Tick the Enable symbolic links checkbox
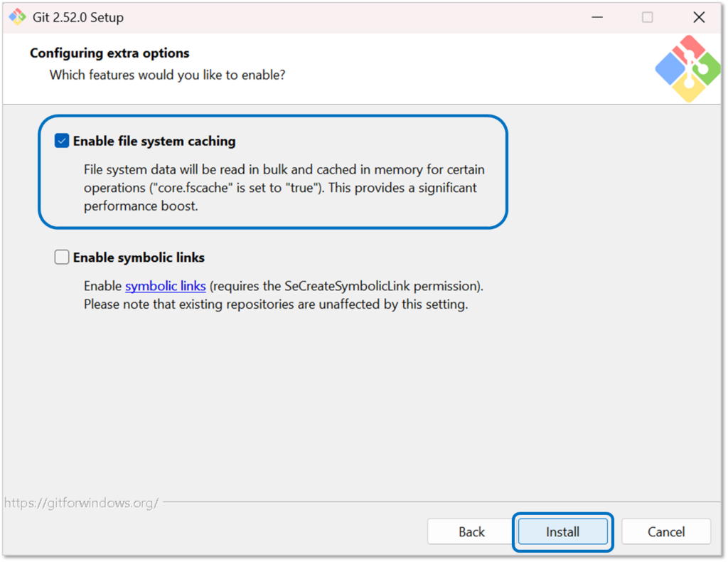 (x=62, y=258)
